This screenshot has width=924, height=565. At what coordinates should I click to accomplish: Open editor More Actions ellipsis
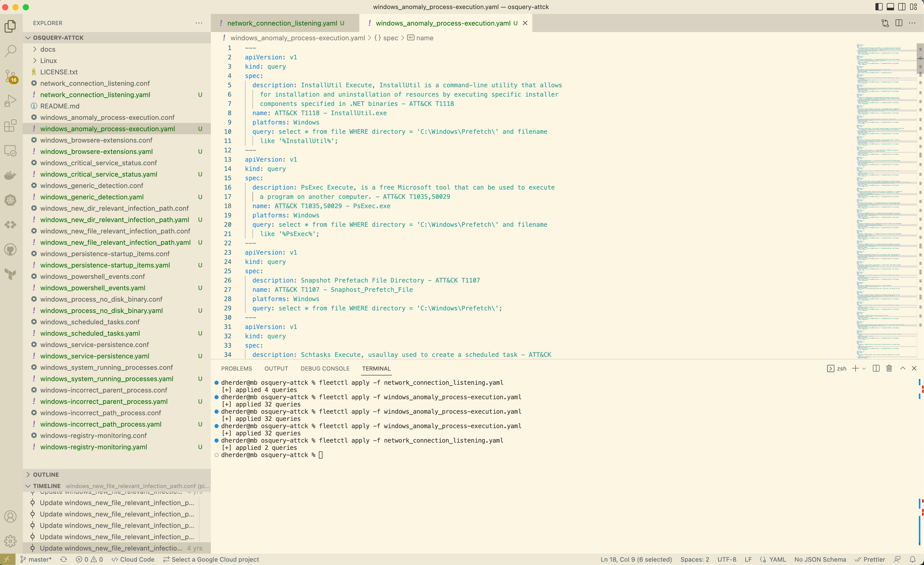[x=912, y=23]
